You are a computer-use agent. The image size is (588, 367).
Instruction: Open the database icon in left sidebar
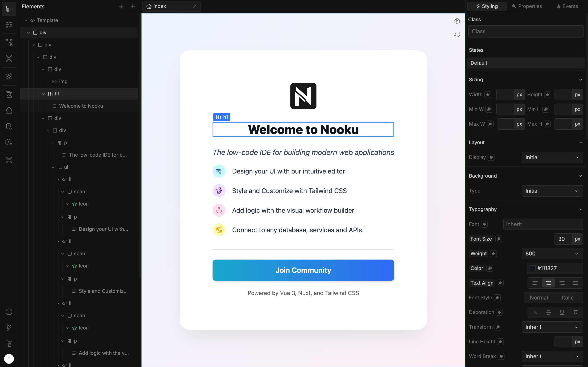coord(9,126)
